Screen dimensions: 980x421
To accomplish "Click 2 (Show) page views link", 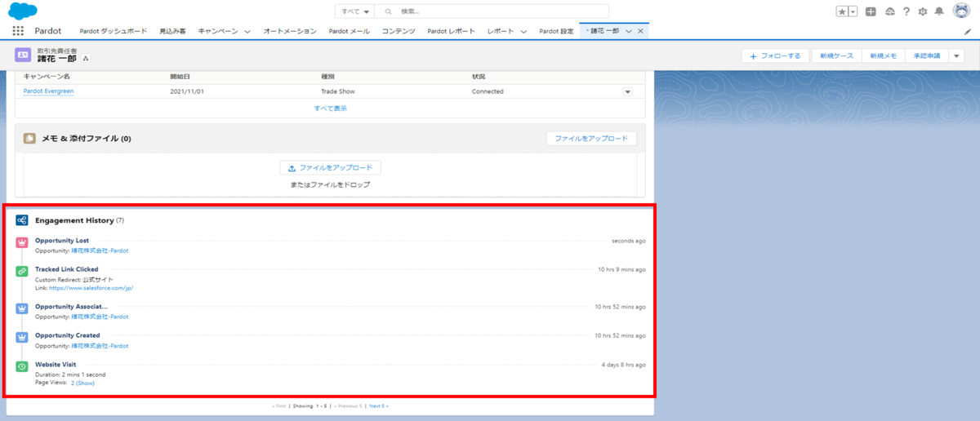I will point(82,383).
